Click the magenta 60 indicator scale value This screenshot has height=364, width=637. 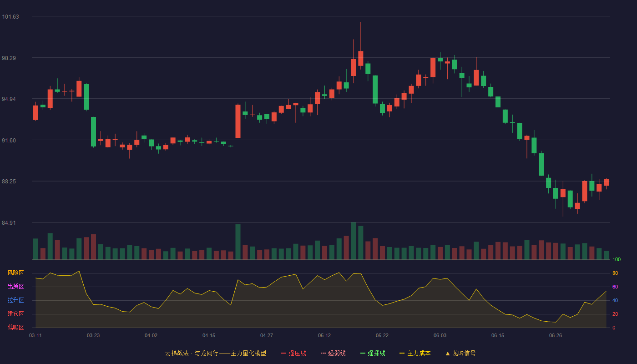coord(615,287)
